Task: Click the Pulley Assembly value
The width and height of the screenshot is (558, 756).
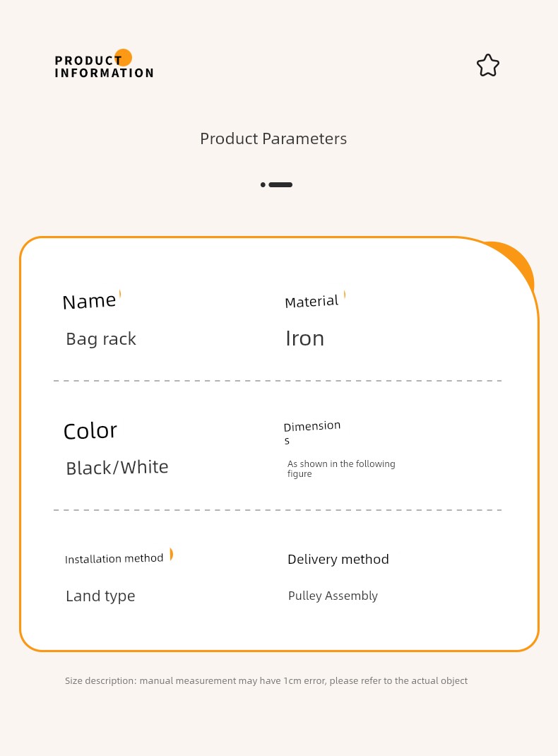Action: tap(333, 596)
